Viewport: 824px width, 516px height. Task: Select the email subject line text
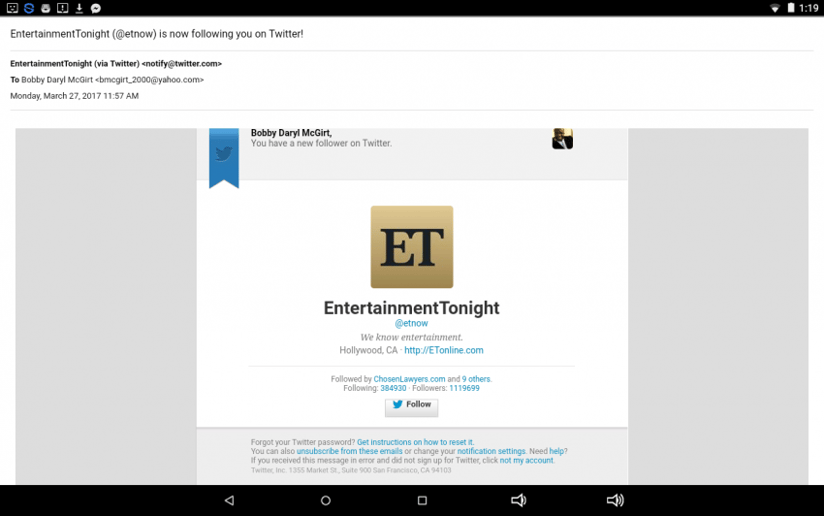coord(157,34)
